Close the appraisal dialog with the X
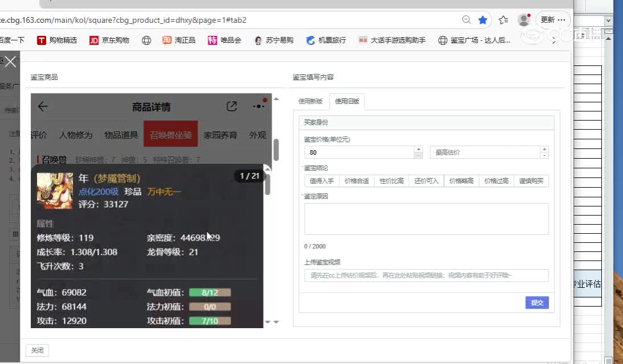 (10, 61)
